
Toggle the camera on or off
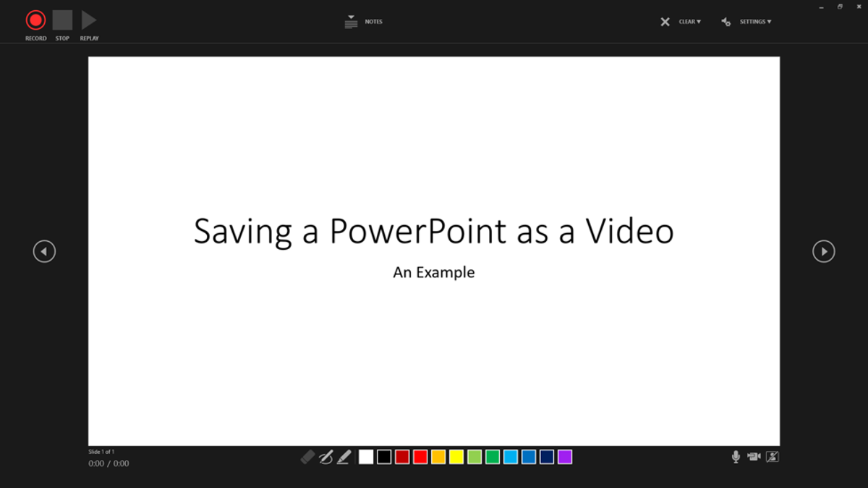[754, 457]
